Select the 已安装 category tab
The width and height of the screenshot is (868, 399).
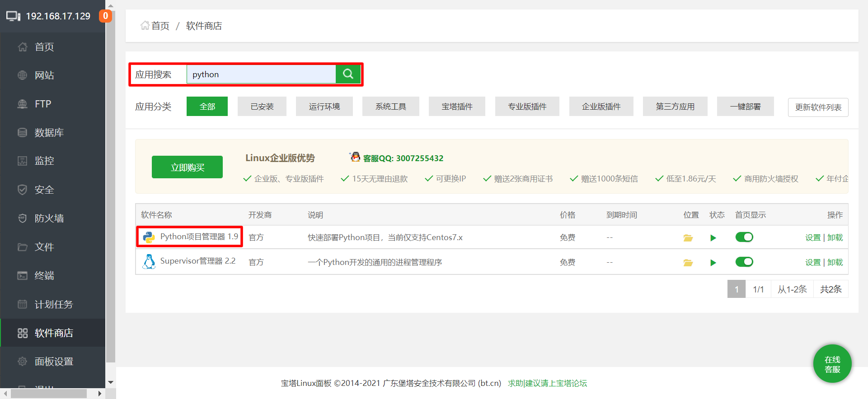(x=262, y=107)
